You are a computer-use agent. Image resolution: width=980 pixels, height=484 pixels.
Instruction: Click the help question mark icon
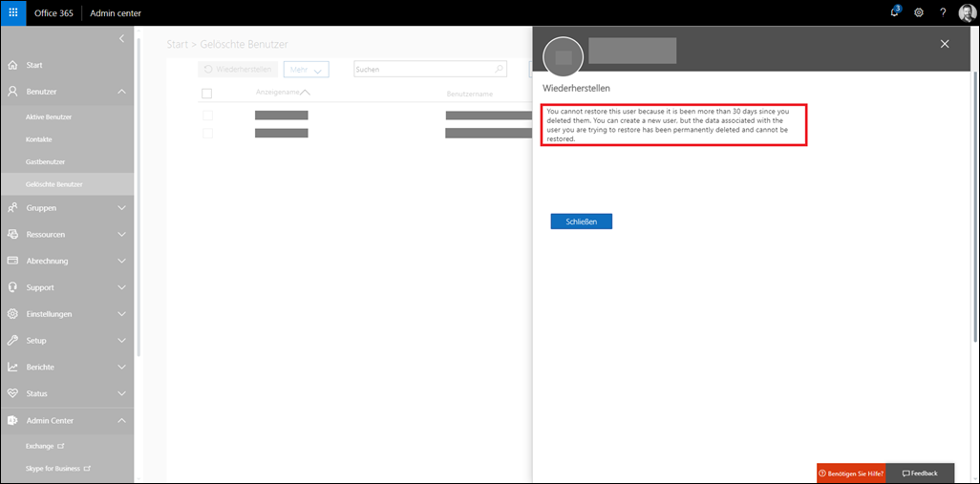point(943,12)
